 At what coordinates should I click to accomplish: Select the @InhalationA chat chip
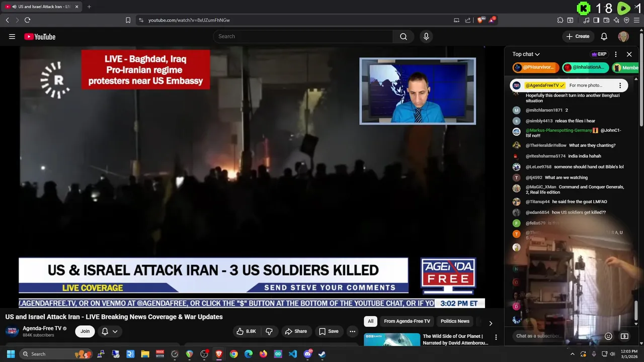pos(585,67)
